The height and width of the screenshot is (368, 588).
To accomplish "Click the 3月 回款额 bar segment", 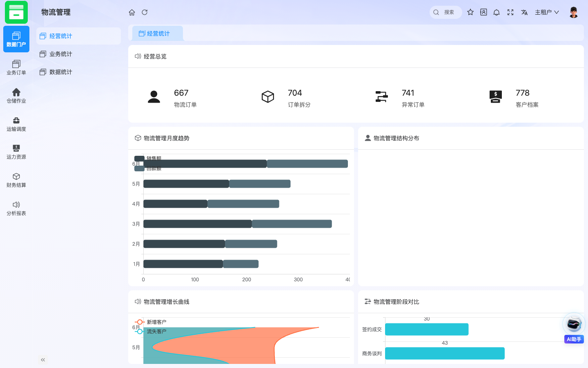I will (292, 224).
